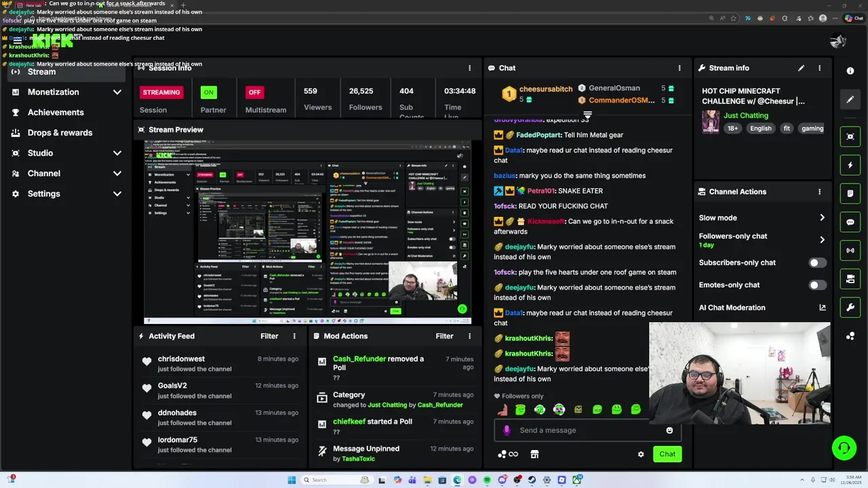Open Windows Start button on taskbar
The width and height of the screenshot is (868, 488).
point(292,481)
